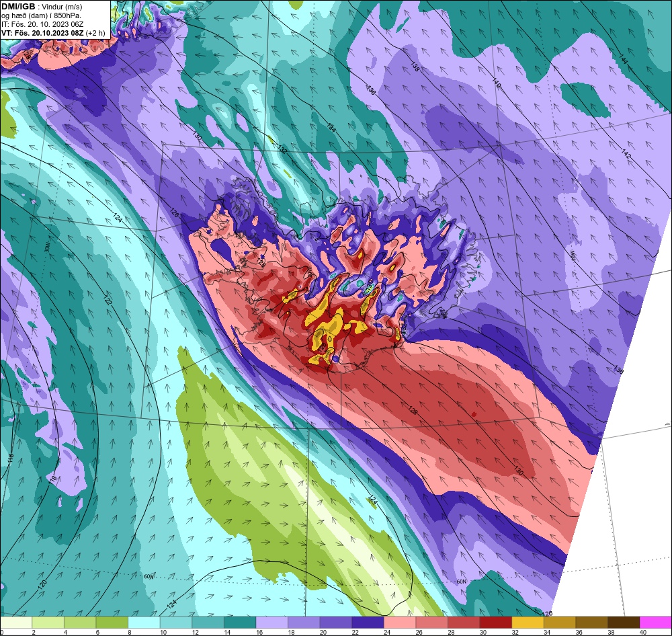Click the 'og hæð (dam) í 850hPa.' subtitle

tap(41, 15)
